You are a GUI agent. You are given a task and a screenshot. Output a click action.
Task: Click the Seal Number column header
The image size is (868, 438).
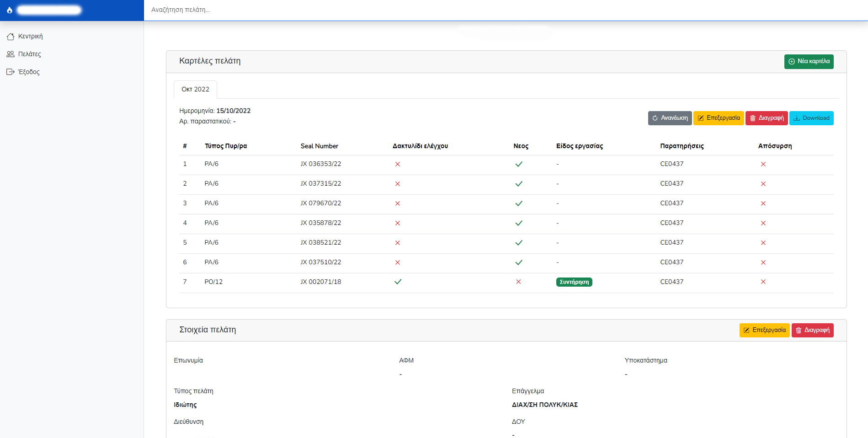click(x=319, y=146)
